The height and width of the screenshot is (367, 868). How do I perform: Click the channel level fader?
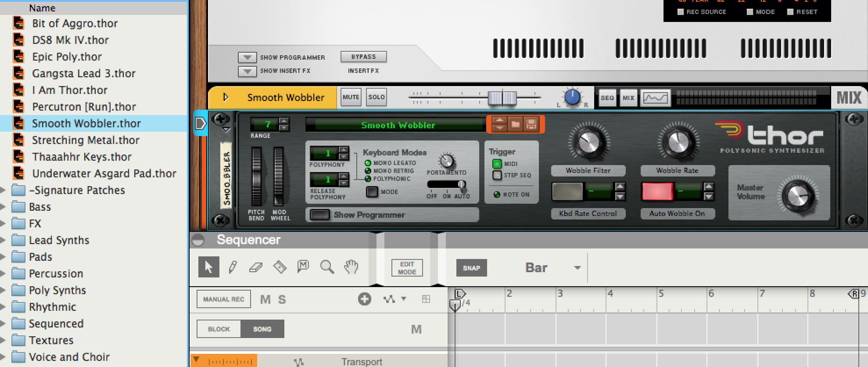[x=503, y=97]
